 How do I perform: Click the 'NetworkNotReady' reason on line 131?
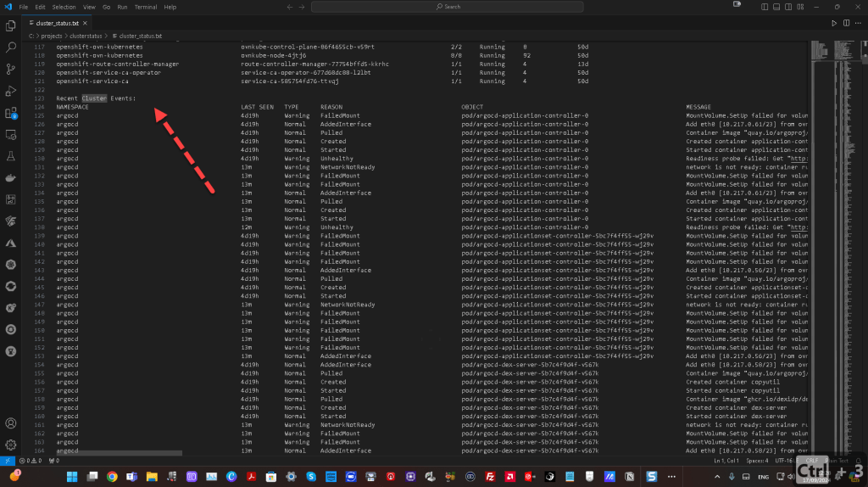(x=348, y=167)
